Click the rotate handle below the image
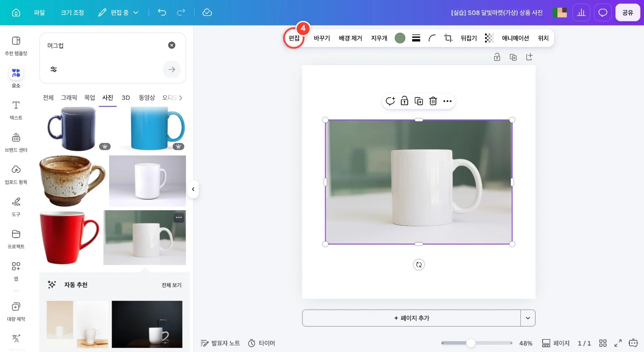 pos(419,265)
